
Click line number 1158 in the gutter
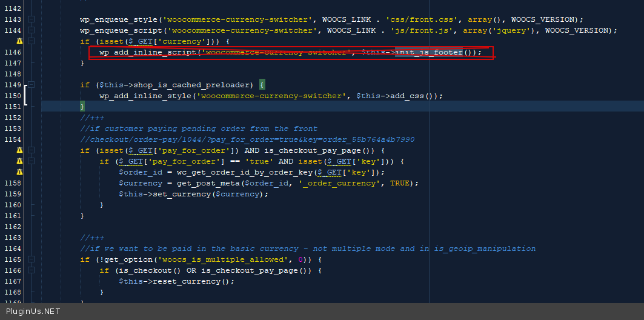tap(12, 183)
